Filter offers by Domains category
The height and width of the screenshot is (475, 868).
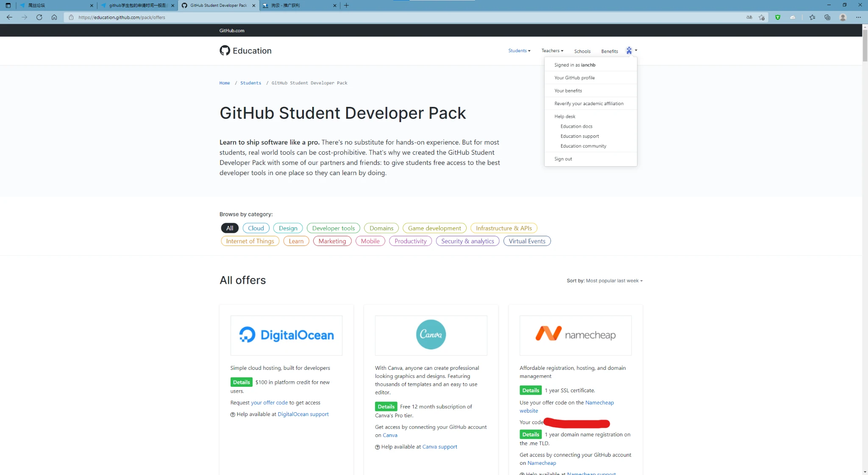coord(381,228)
